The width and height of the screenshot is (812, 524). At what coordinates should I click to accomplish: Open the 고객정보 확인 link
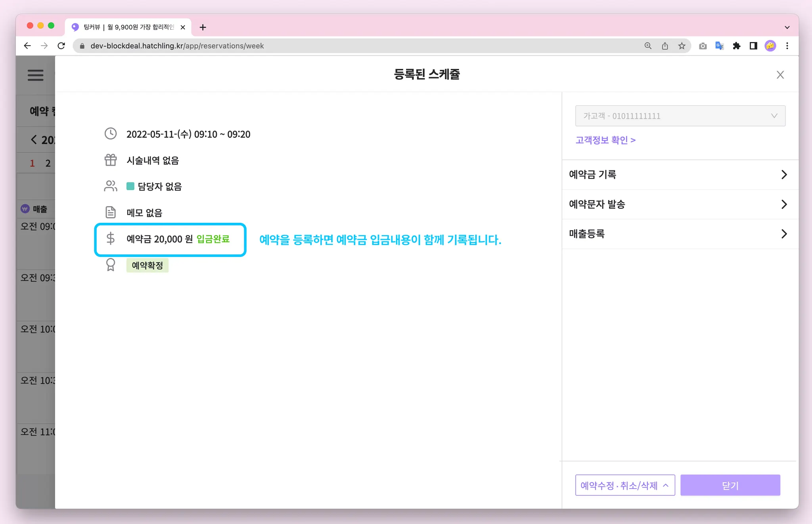(x=605, y=140)
